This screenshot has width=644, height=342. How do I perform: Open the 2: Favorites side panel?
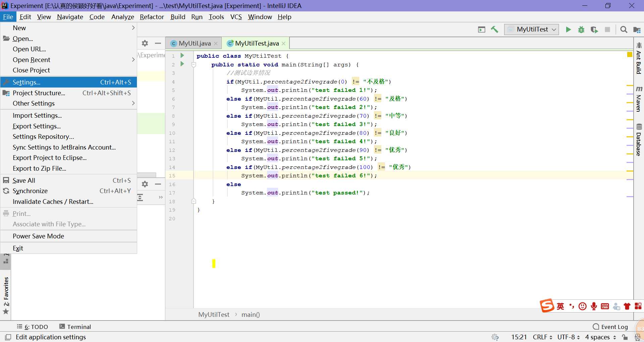6,296
